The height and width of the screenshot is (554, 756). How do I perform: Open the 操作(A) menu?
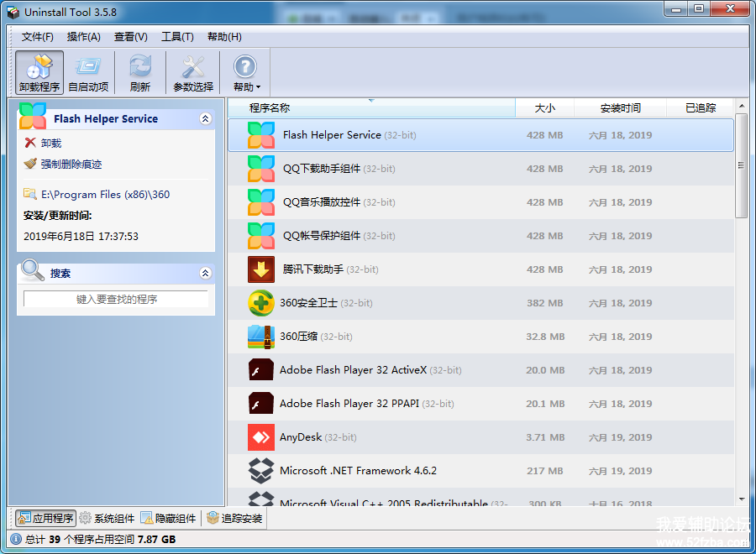tap(83, 37)
